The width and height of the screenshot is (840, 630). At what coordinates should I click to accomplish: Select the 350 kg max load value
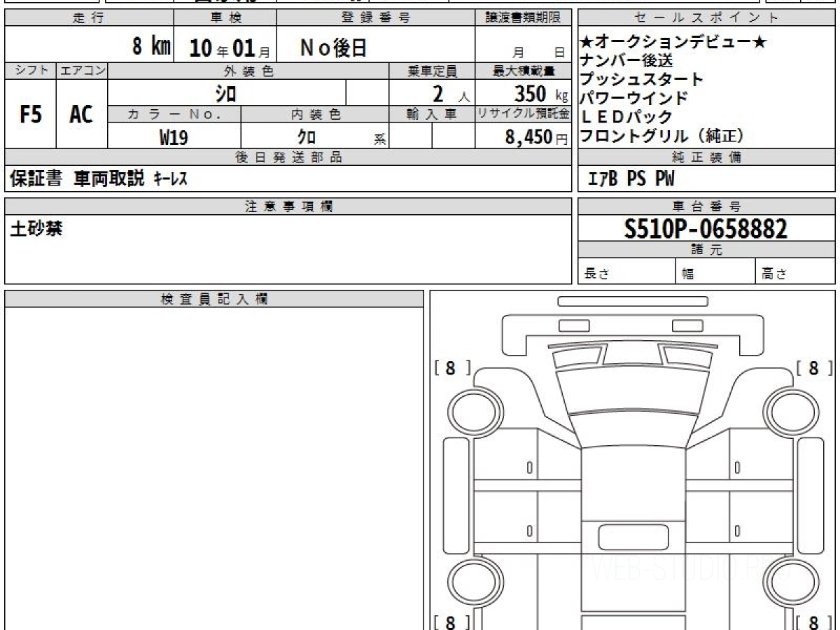pyautogui.click(x=541, y=94)
